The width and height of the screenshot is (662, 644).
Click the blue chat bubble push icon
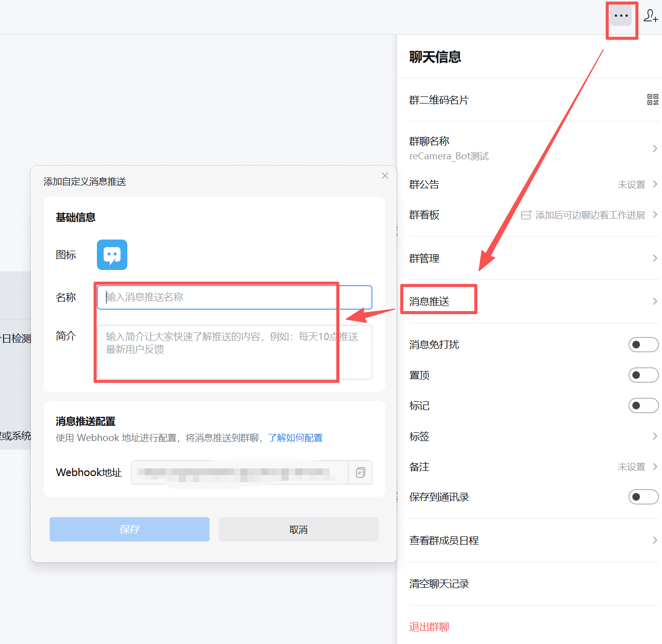[x=112, y=255]
